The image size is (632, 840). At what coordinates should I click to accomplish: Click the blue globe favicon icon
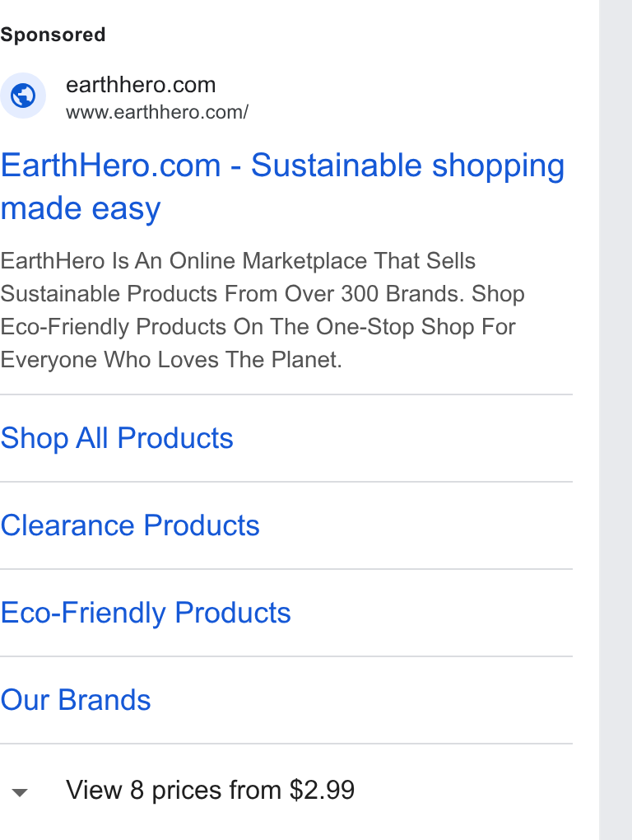[23, 96]
